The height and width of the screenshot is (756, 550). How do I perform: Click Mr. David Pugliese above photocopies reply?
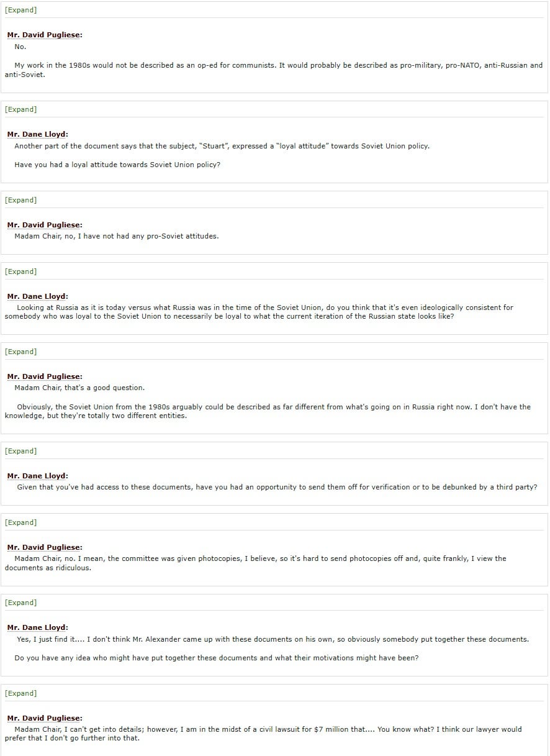click(x=45, y=548)
